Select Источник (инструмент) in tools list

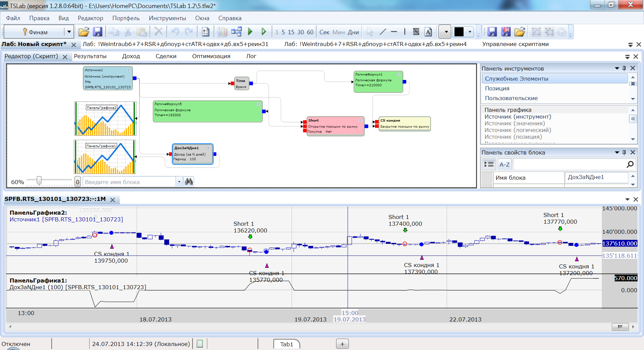tap(518, 117)
